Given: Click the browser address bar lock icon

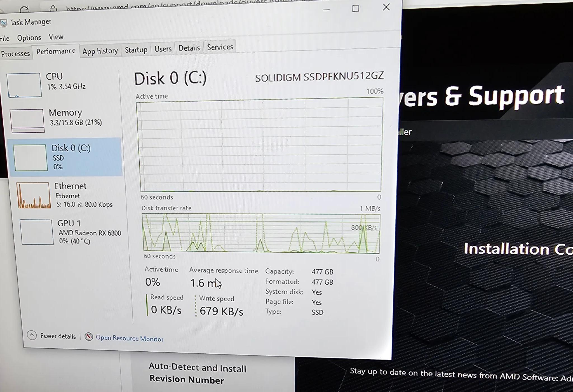Looking at the screenshot, I should tap(53, 9).
